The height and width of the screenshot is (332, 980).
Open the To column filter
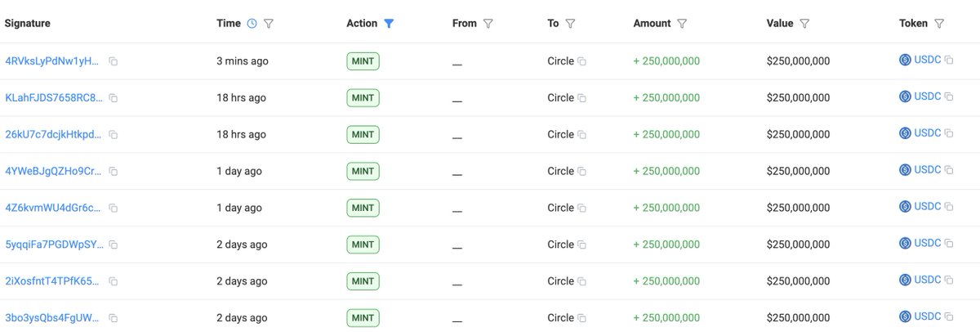[570, 24]
